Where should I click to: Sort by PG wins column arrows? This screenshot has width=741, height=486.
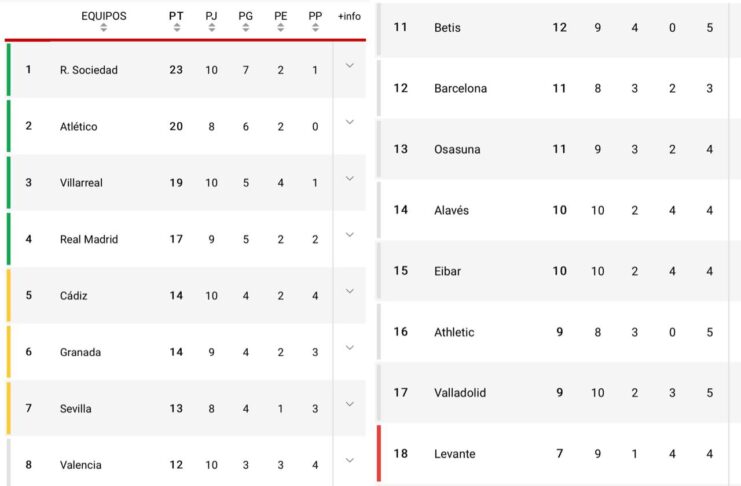[246, 28]
